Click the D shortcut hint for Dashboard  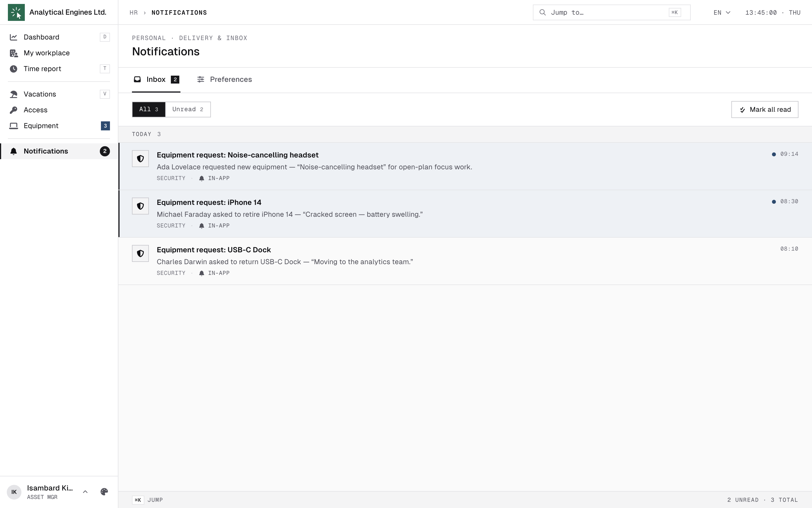tap(105, 37)
